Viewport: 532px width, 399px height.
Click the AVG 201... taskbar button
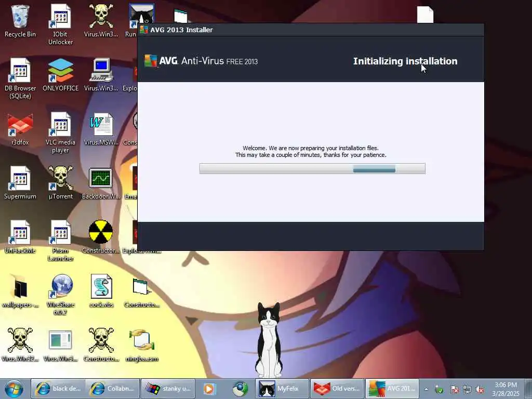392,389
